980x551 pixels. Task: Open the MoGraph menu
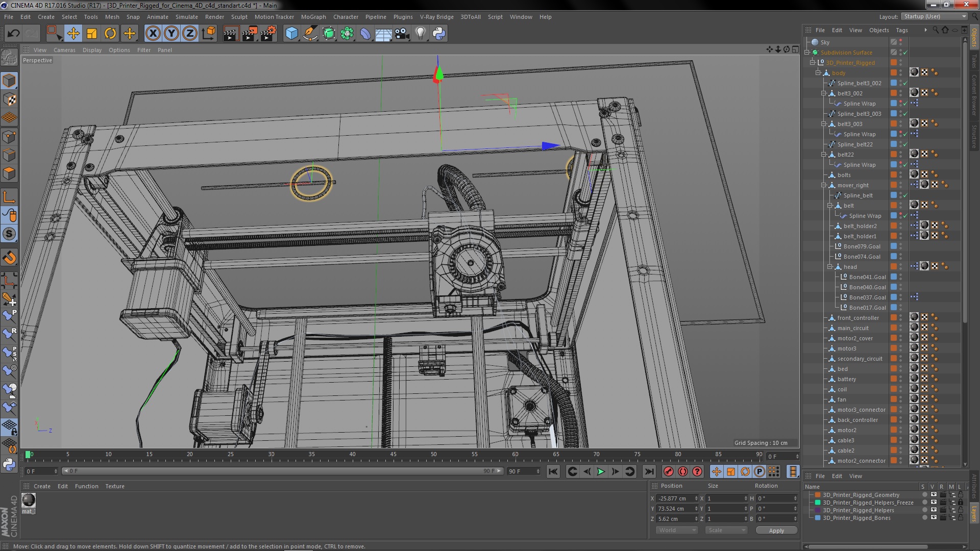coord(313,17)
